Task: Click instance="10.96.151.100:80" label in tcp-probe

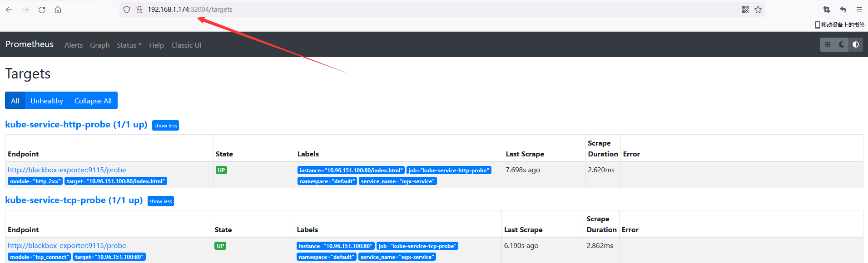Action: pos(336,246)
